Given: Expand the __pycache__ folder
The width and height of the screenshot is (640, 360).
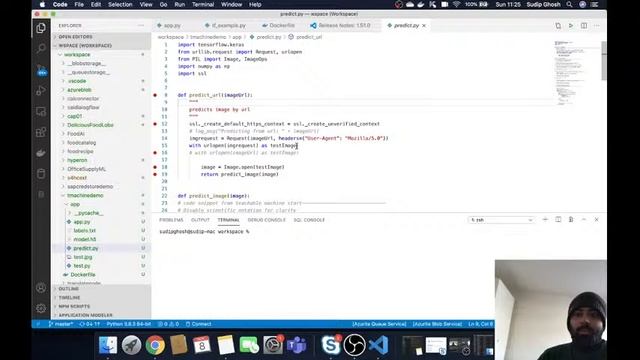Looking at the screenshot, I should coord(101,213).
